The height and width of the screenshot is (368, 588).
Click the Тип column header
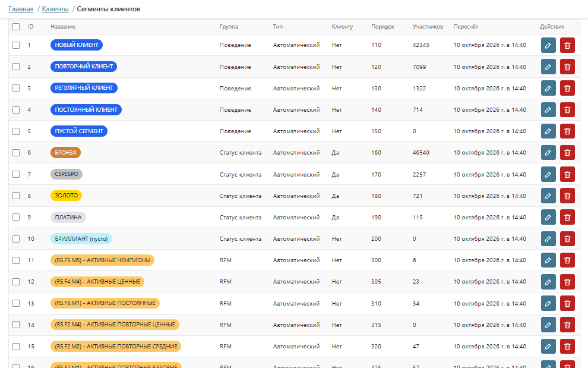click(x=278, y=27)
